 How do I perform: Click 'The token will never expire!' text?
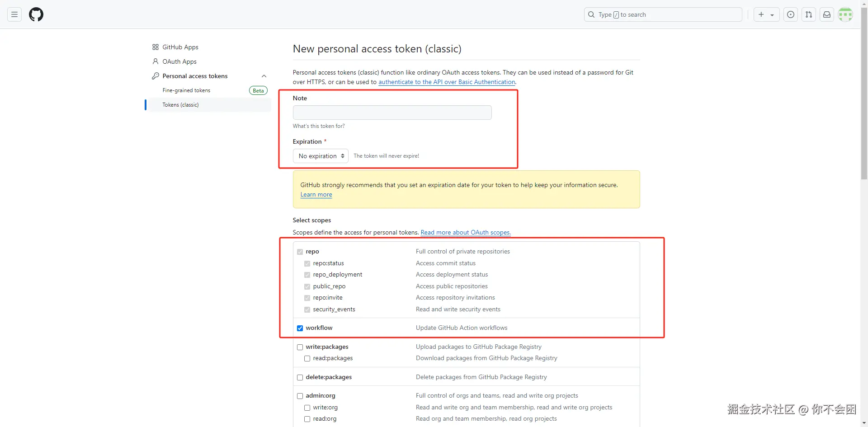[x=386, y=156]
